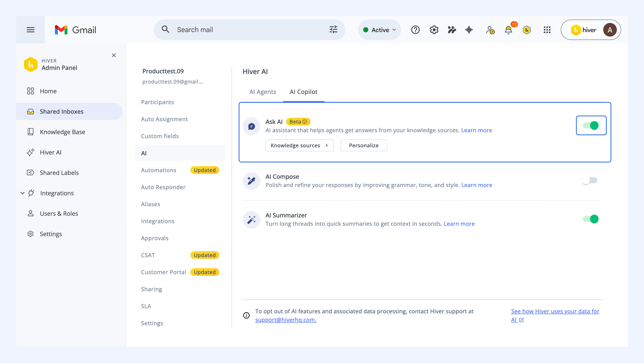Show search options filter icon
Image resolution: width=644 pixels, height=363 pixels.
[x=333, y=30]
